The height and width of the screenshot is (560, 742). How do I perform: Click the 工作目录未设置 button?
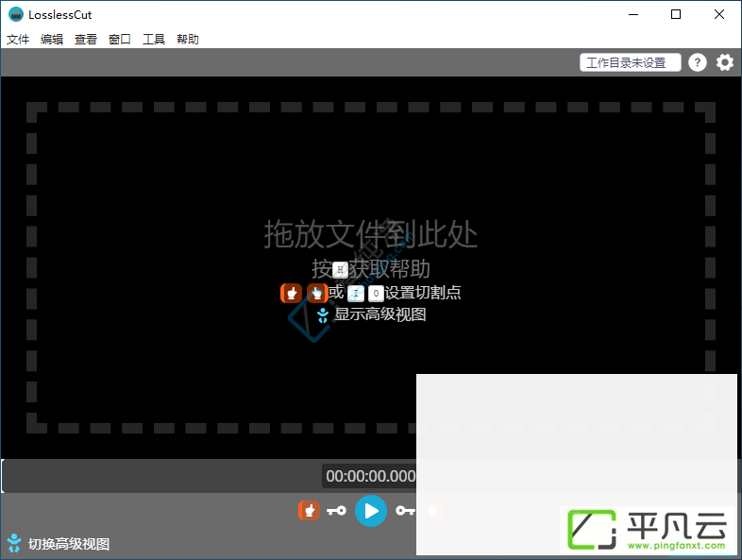pyautogui.click(x=631, y=62)
